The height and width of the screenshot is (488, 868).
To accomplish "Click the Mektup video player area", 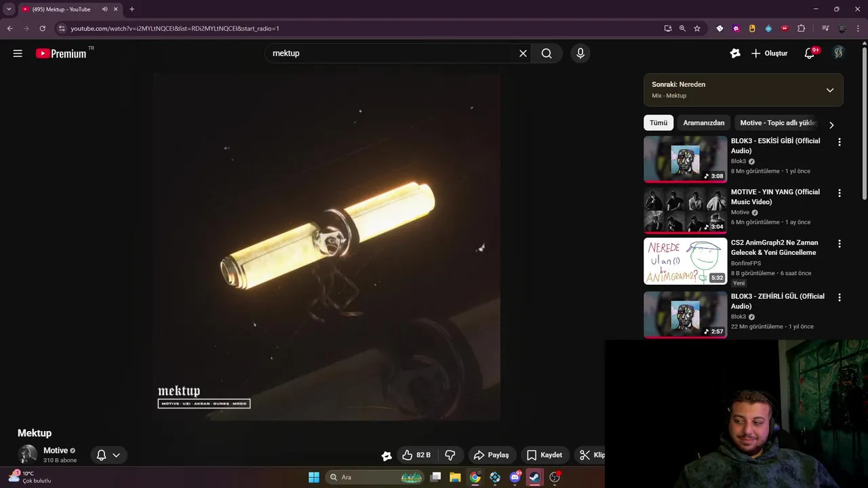I will coord(326,247).
